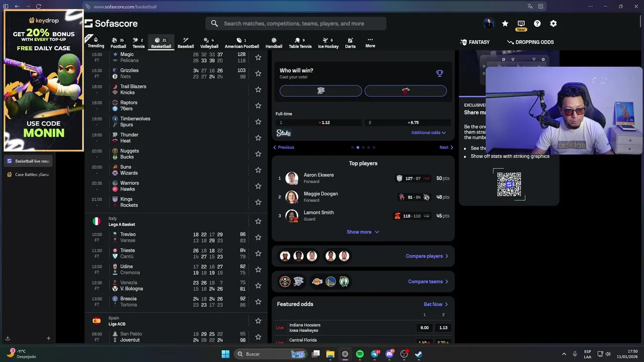The image size is (644, 362).
Task: Reload the browser page
Action: point(38,7)
